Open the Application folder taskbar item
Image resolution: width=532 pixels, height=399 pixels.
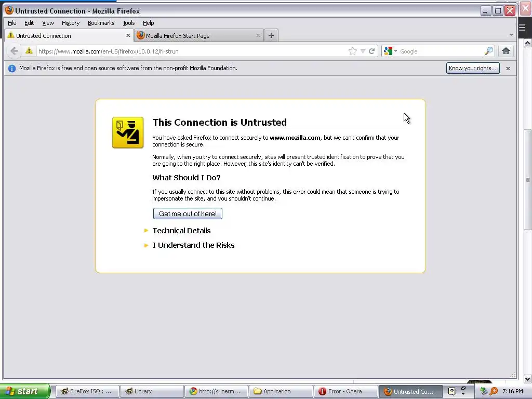coord(281,391)
